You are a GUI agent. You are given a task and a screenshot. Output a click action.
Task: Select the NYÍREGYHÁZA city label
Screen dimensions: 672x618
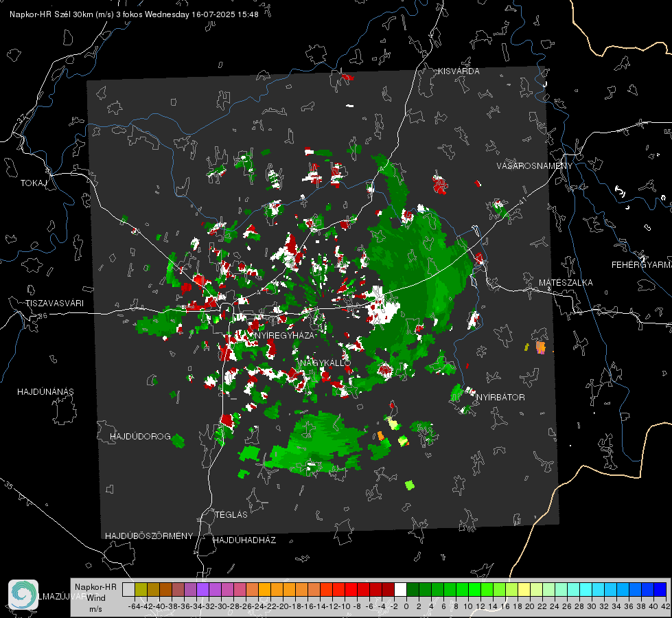pos(284,335)
